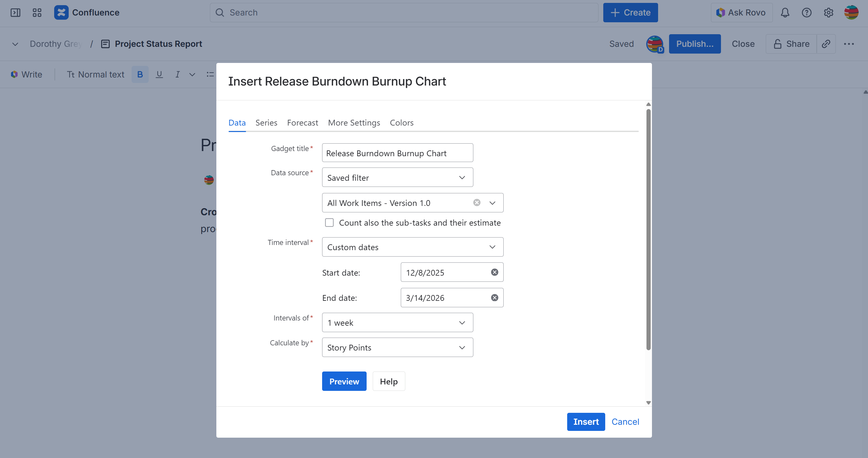Click the Preview button
Viewport: 868px width, 458px height.
click(x=344, y=381)
